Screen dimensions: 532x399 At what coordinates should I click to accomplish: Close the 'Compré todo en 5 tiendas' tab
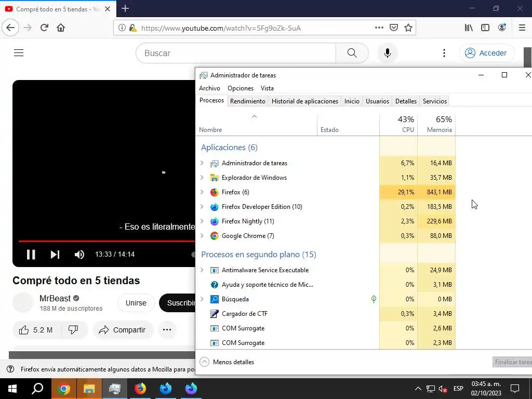point(108,9)
